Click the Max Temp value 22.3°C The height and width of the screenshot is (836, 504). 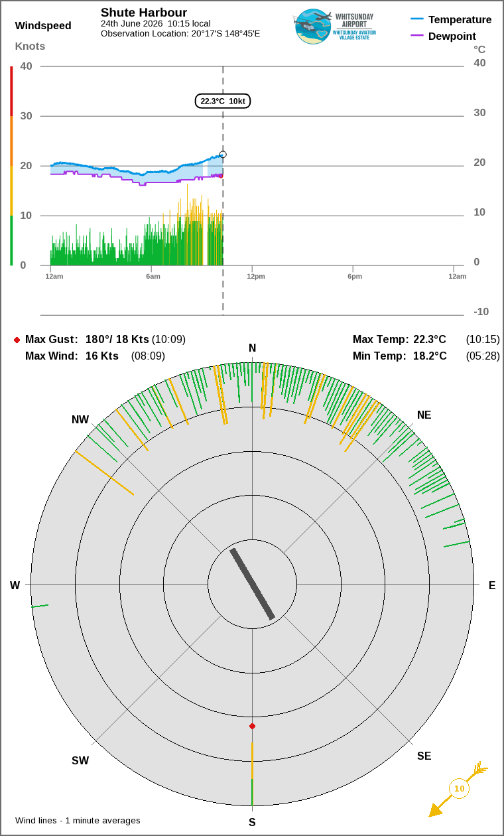[x=430, y=339]
